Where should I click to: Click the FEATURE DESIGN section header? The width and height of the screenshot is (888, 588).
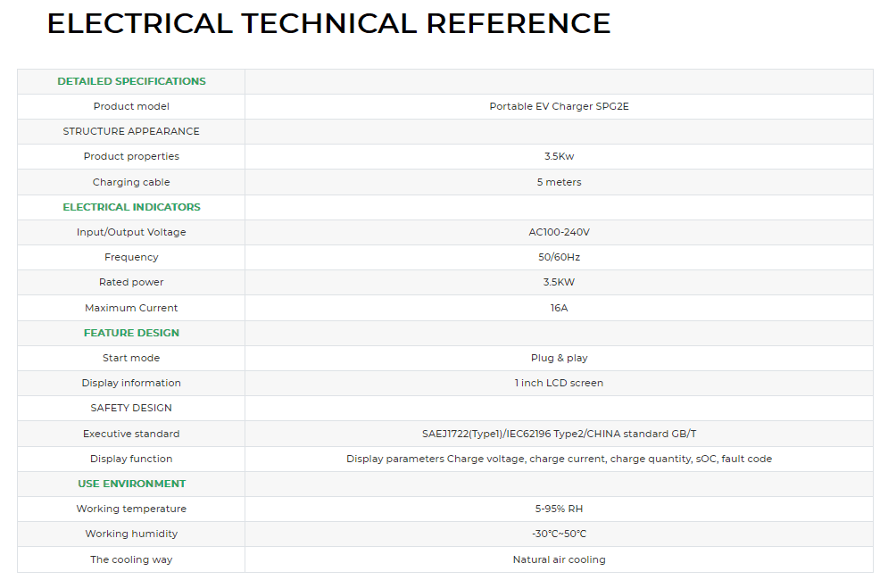131,333
